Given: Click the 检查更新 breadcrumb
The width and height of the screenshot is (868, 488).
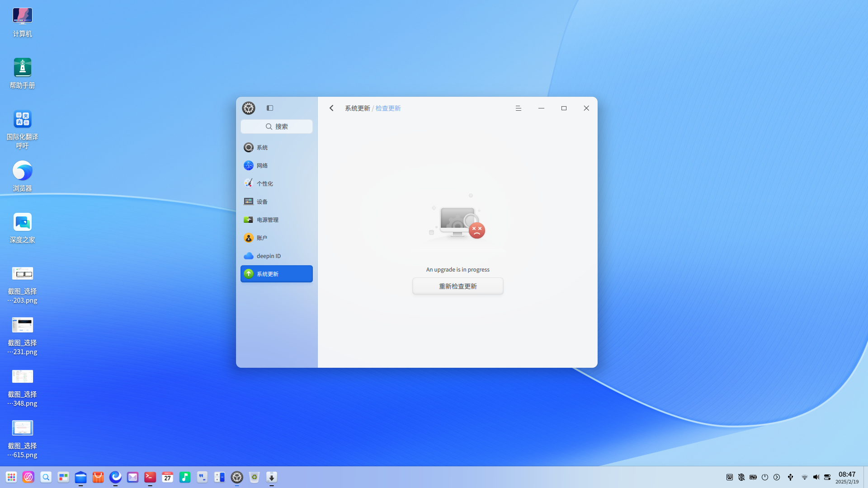Looking at the screenshot, I should point(388,108).
